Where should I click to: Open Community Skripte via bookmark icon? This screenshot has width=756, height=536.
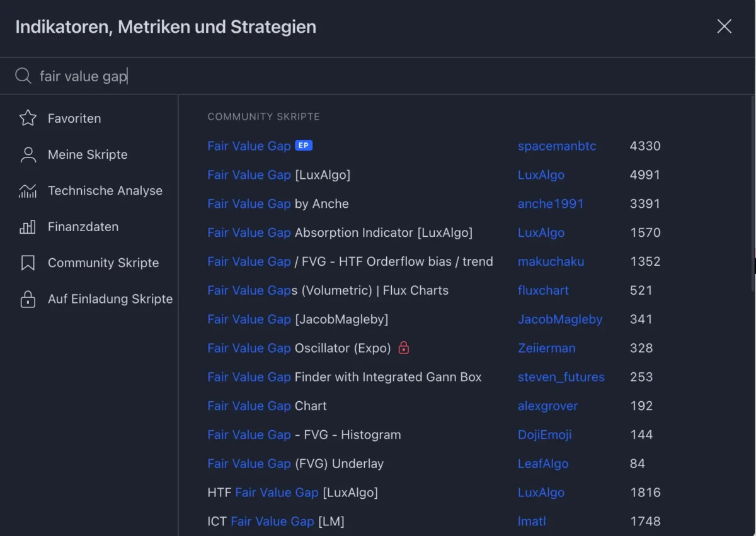(28, 263)
